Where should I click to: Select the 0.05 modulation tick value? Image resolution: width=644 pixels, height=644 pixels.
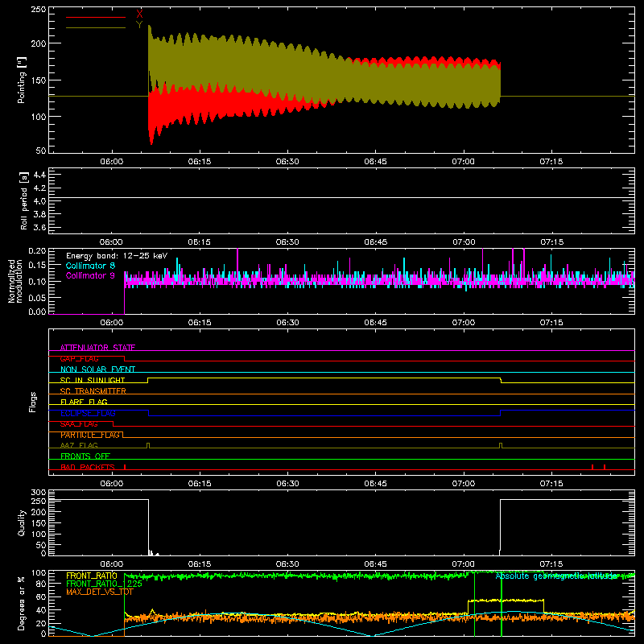point(37,297)
